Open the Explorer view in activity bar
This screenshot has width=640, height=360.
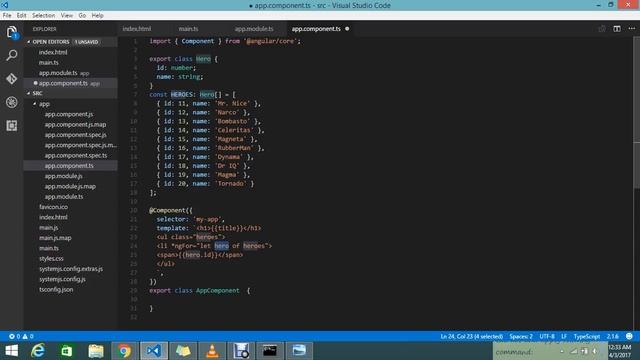[x=11, y=32]
